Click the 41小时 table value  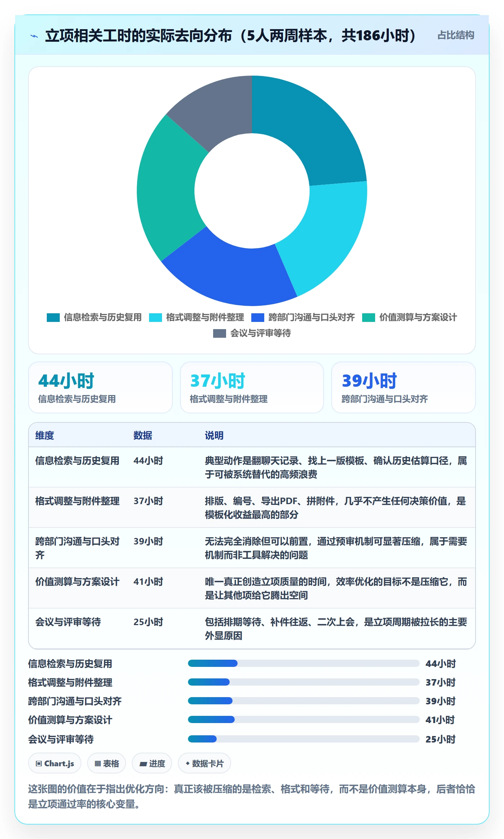point(148,582)
